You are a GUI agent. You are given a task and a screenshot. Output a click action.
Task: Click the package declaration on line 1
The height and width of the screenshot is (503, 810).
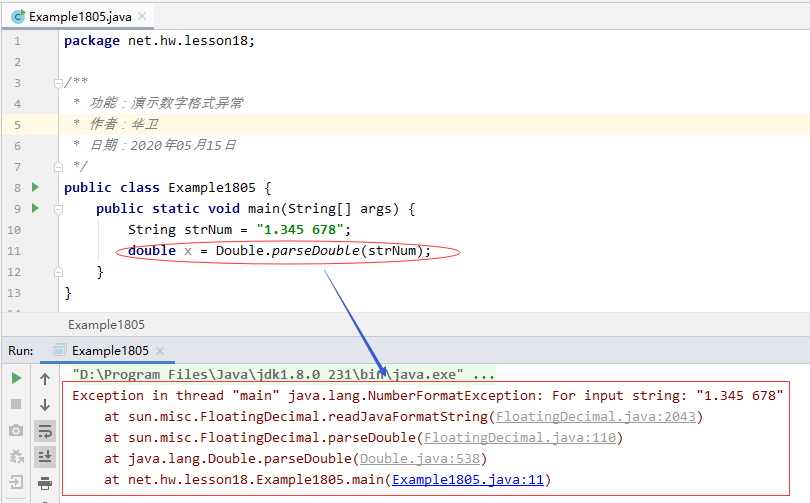click(x=159, y=41)
